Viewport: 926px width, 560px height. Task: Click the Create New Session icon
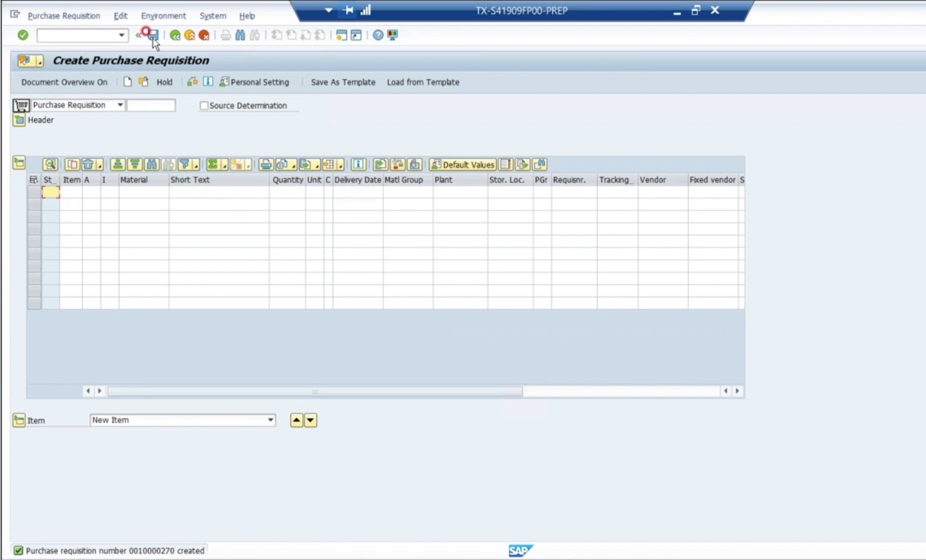click(341, 36)
